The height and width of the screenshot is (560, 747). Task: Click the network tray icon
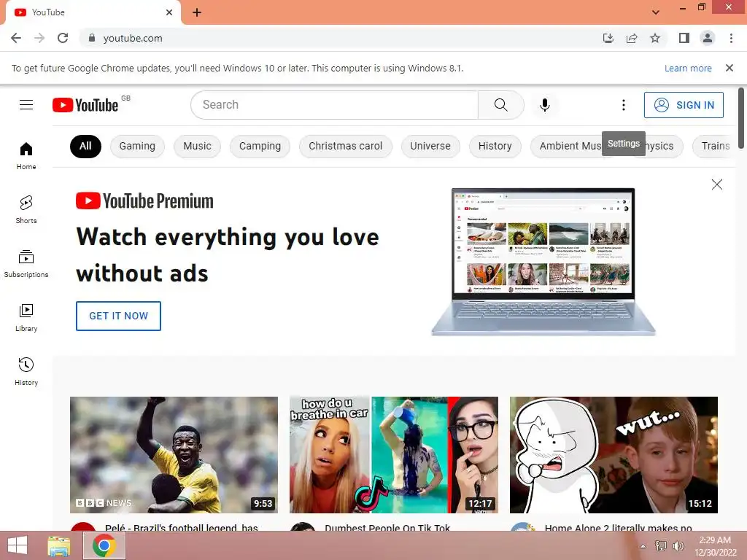point(661,545)
